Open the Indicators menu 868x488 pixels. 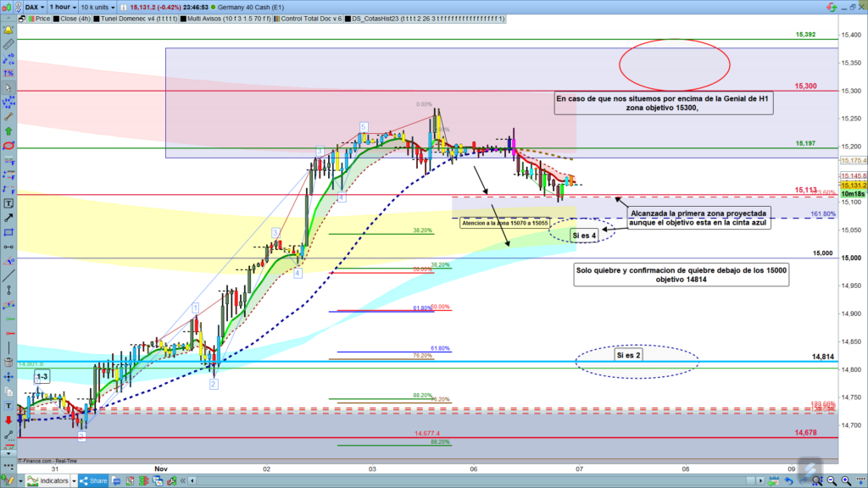coord(51,480)
